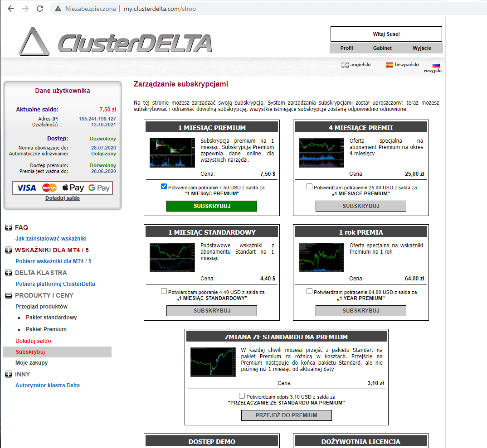Image resolution: width=487 pixels, height=448 pixels.
Task: Go back using the browser back arrow
Action: pos(11,9)
